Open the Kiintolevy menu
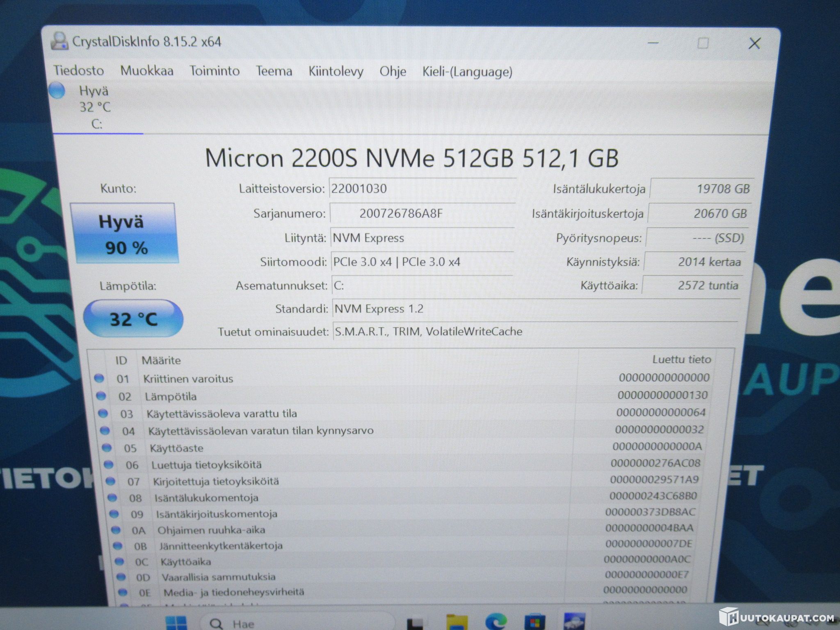The height and width of the screenshot is (630, 840). click(x=336, y=72)
